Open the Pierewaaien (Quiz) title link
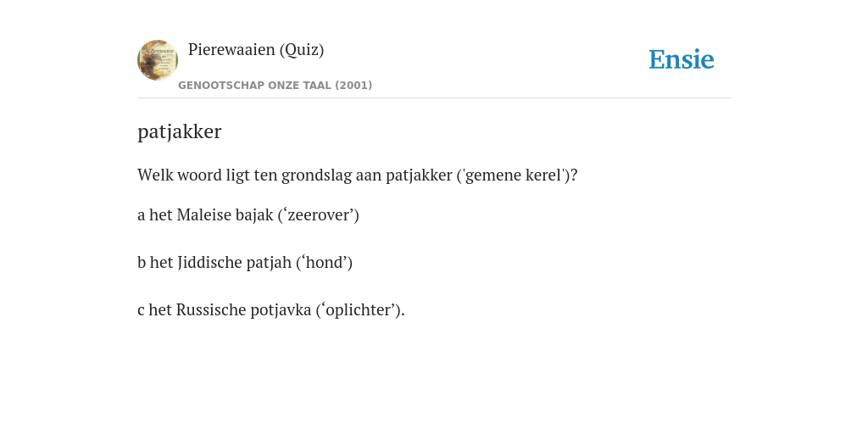This screenshot has width=868, height=434. [x=256, y=50]
